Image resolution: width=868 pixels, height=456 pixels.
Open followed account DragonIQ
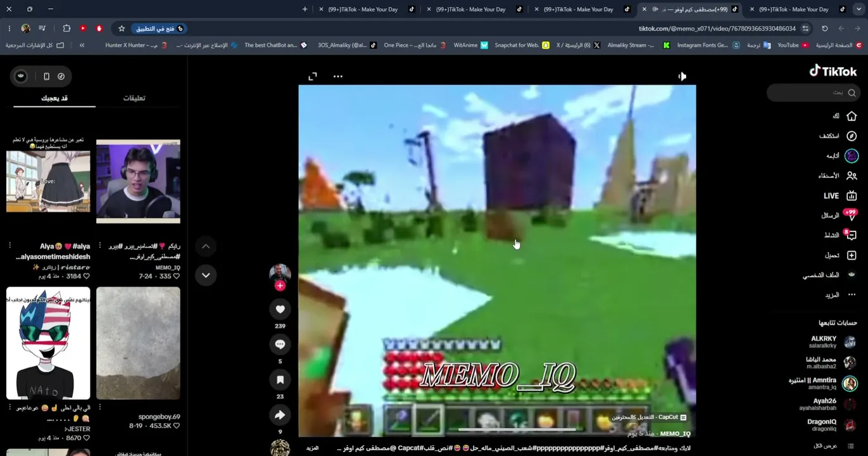tap(831, 424)
